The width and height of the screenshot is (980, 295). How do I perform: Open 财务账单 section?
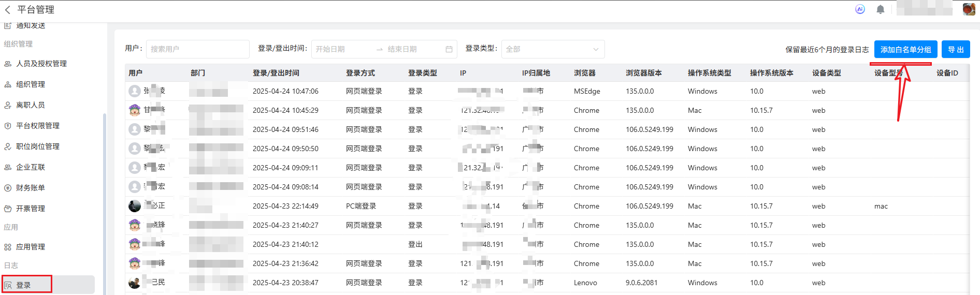31,188
